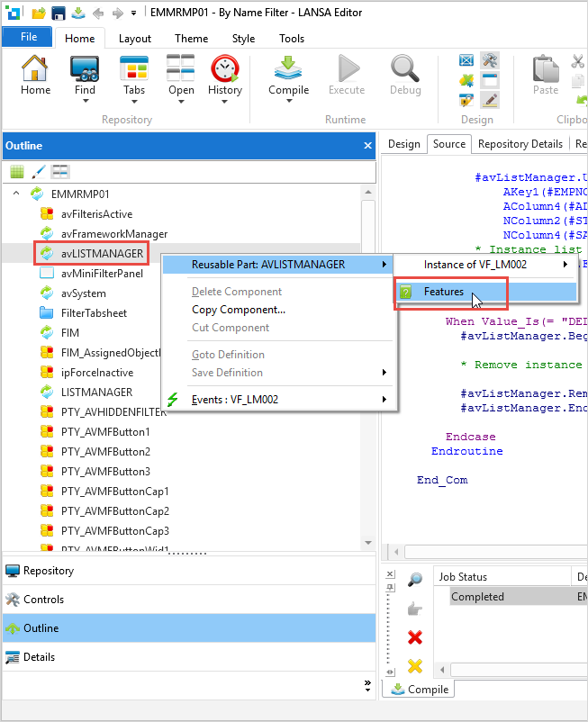Click the save disk quick access icon
The height and width of the screenshot is (722, 588).
59,14
